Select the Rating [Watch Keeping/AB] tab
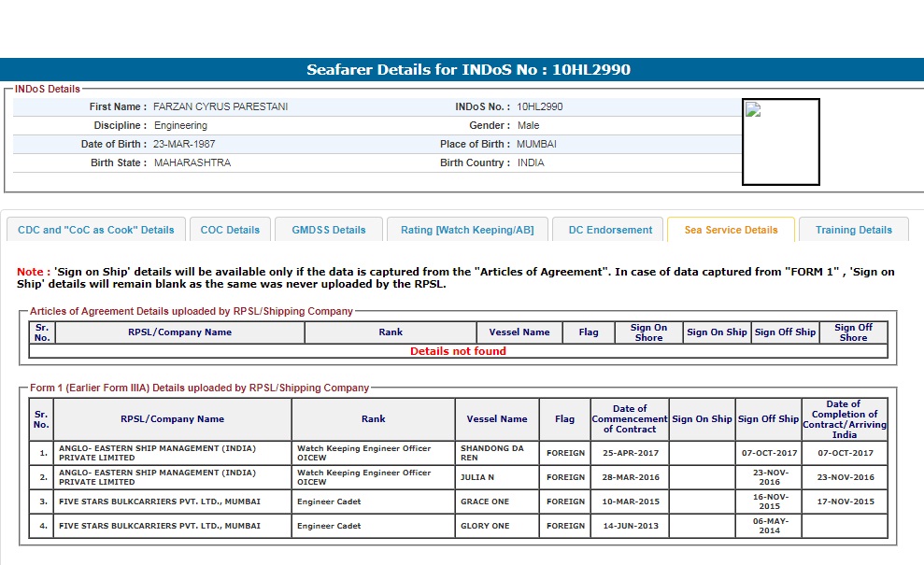 [x=467, y=230]
